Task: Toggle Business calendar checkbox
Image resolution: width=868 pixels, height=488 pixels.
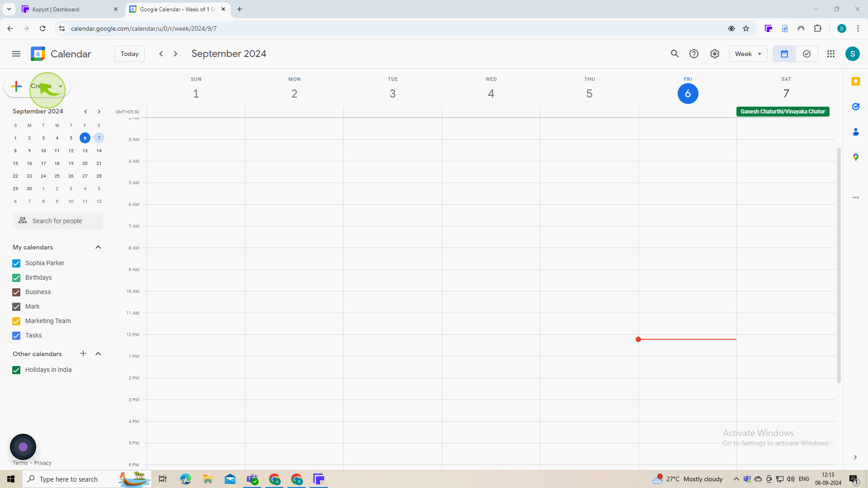Action: tap(16, 292)
